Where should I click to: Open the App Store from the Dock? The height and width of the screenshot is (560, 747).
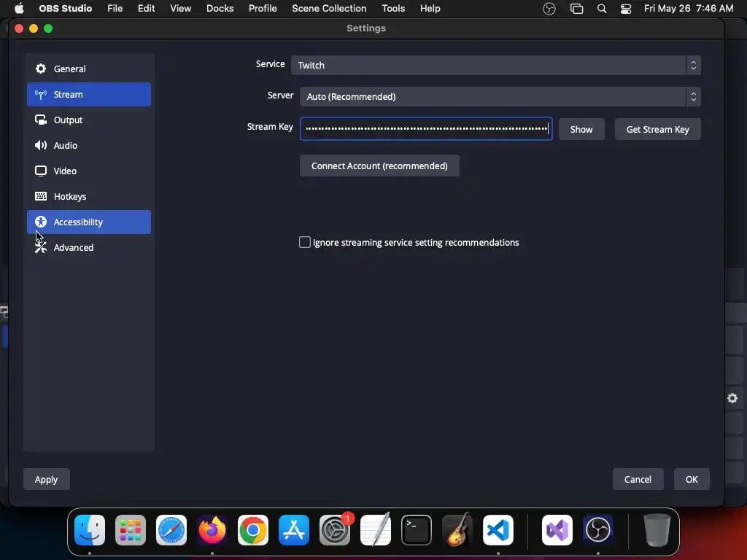pyautogui.click(x=294, y=530)
